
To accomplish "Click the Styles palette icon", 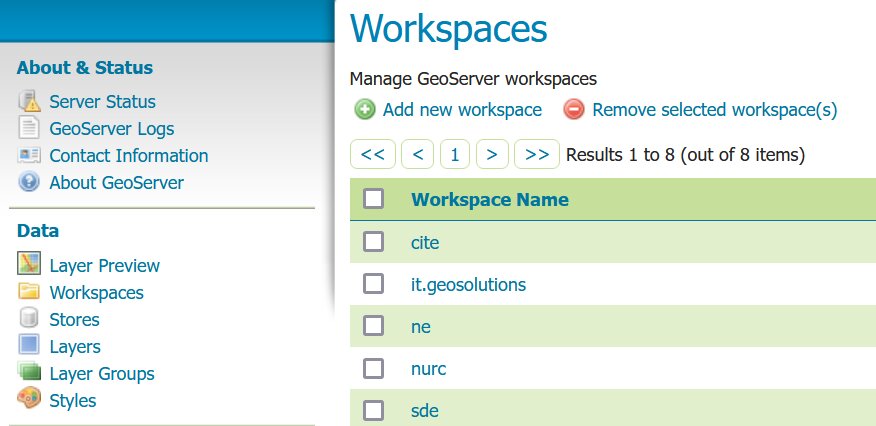I will tap(29, 398).
